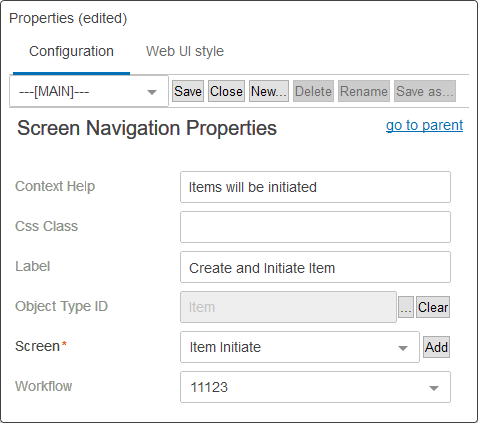This screenshot has width=478, height=423.
Task: Click the Close button in toolbar
Action: coord(226,91)
